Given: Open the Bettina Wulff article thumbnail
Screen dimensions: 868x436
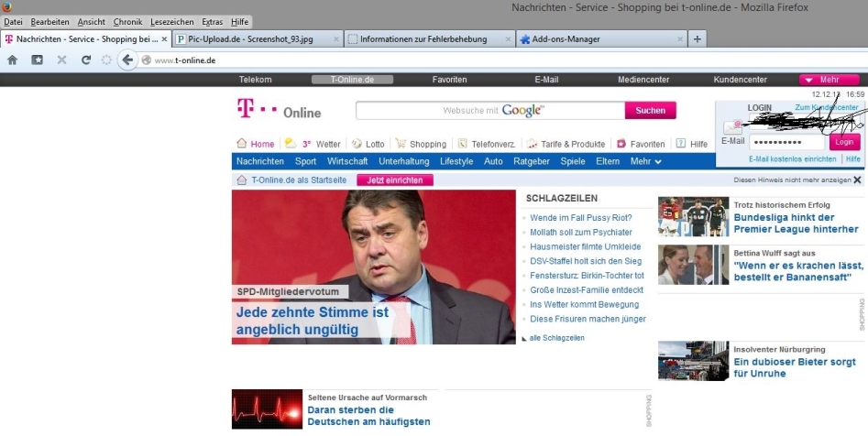Looking at the screenshot, I should point(694,265).
